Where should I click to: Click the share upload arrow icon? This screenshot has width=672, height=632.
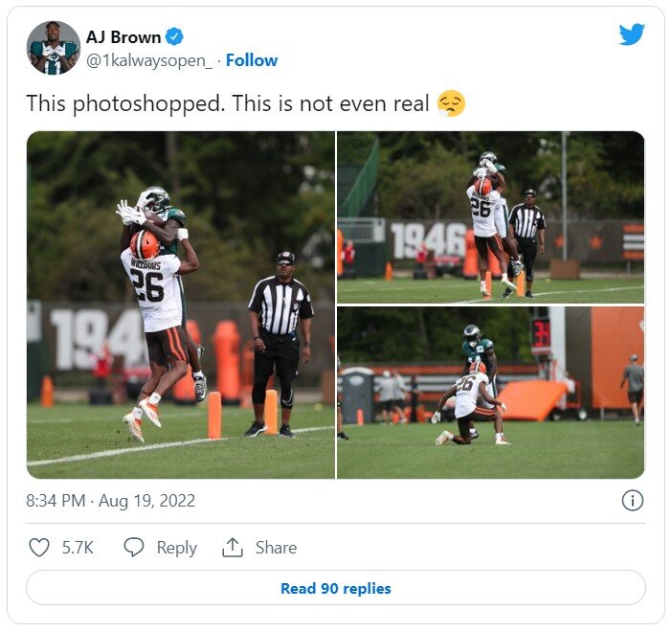(233, 548)
